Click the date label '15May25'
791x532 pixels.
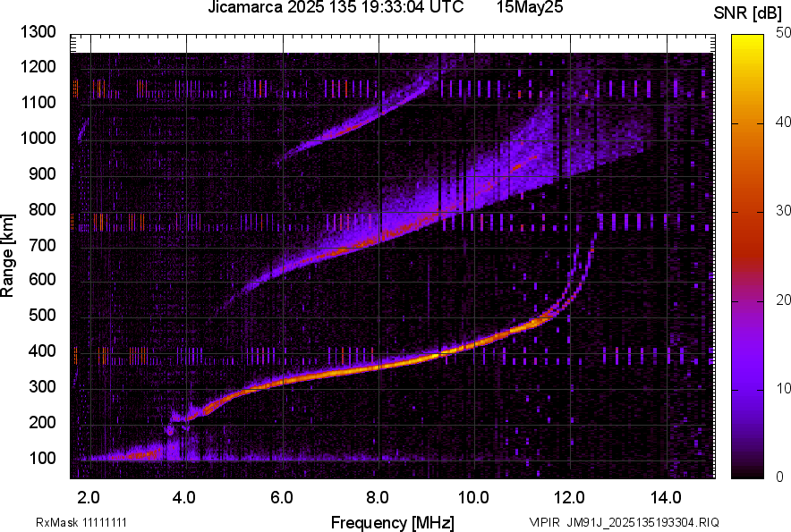click(530, 7)
